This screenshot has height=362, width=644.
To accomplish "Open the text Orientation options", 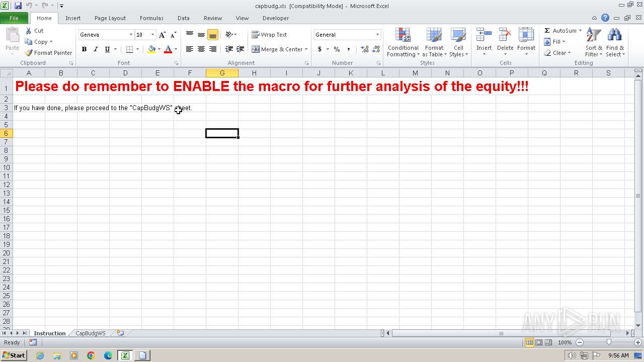I will (230, 35).
